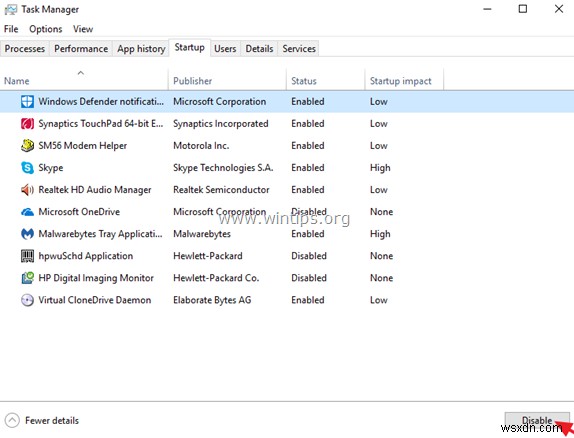Viewport: 574px width, 438px height.
Task: Collapse view with Fewer details arrow
Action: (x=12, y=420)
